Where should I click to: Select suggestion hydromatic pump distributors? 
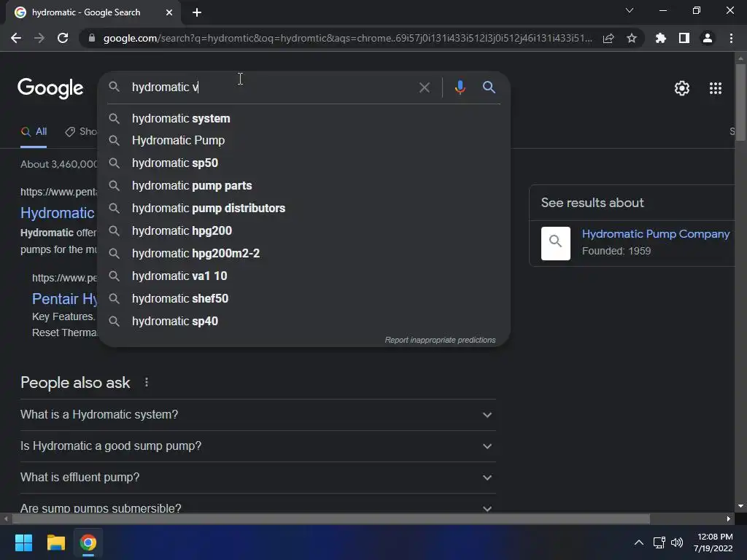(x=304, y=208)
